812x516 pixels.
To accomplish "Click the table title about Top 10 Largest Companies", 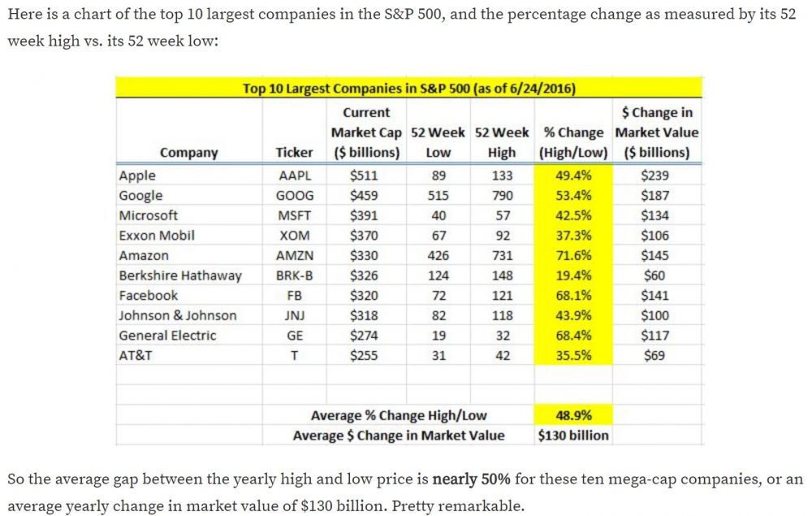I will (415, 87).
